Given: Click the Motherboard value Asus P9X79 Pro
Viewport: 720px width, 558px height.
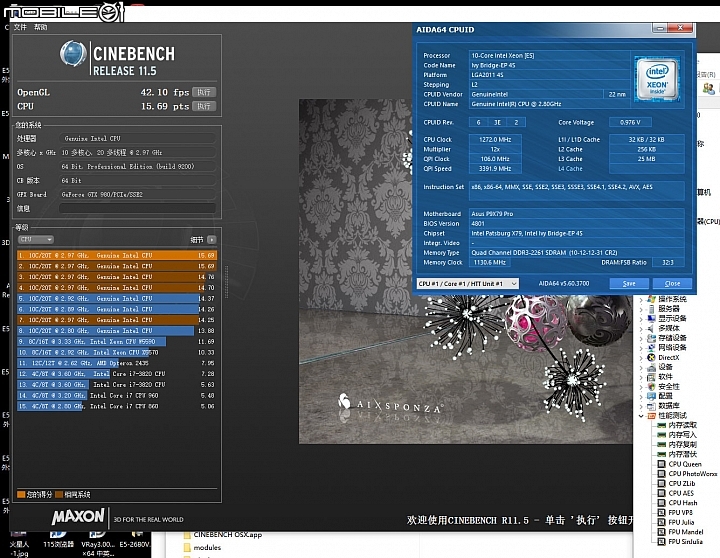Looking at the screenshot, I should 577,214.
